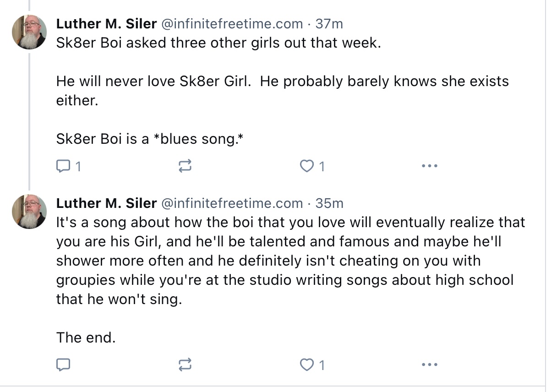Open Luther M. Siler name on 37m post

click(x=106, y=23)
